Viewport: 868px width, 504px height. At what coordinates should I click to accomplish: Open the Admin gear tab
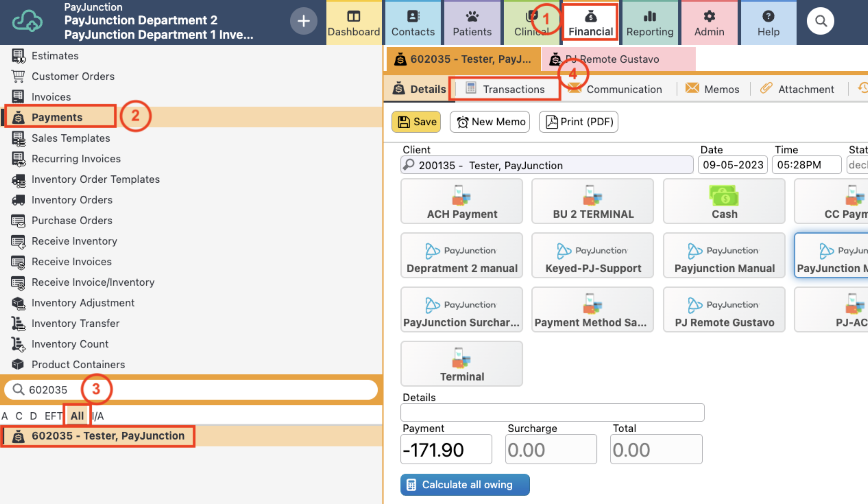[x=709, y=23]
